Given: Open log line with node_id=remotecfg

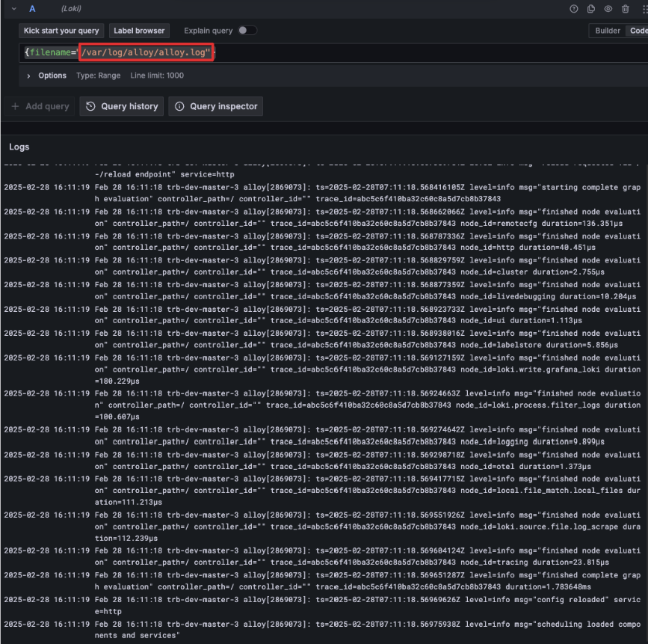Looking at the screenshot, I should [x=322, y=218].
